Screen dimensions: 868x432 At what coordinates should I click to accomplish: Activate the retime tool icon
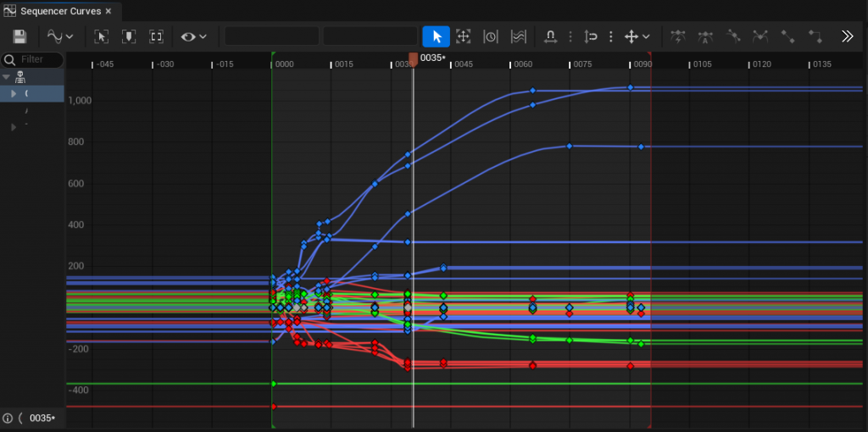pyautogui.click(x=491, y=36)
